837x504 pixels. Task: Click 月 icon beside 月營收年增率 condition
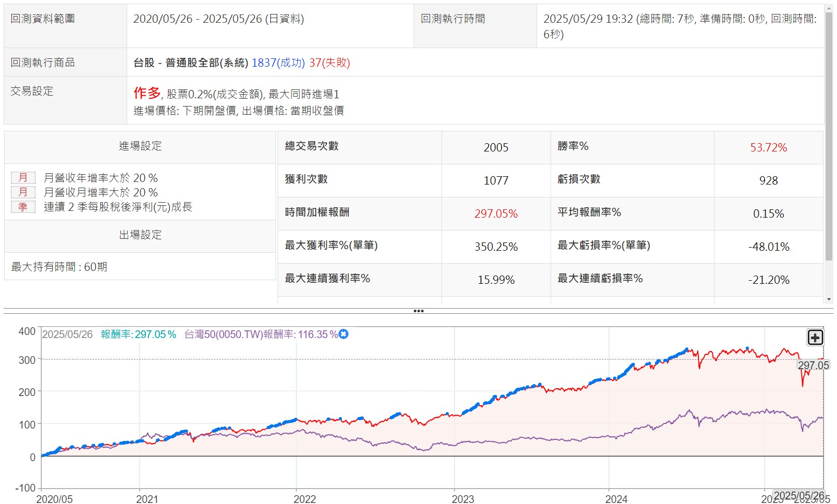click(x=23, y=178)
